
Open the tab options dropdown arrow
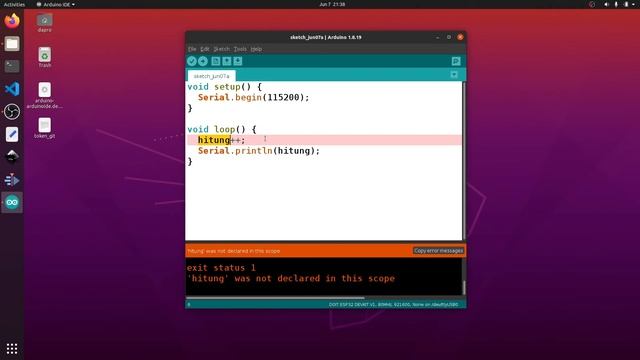click(x=454, y=75)
